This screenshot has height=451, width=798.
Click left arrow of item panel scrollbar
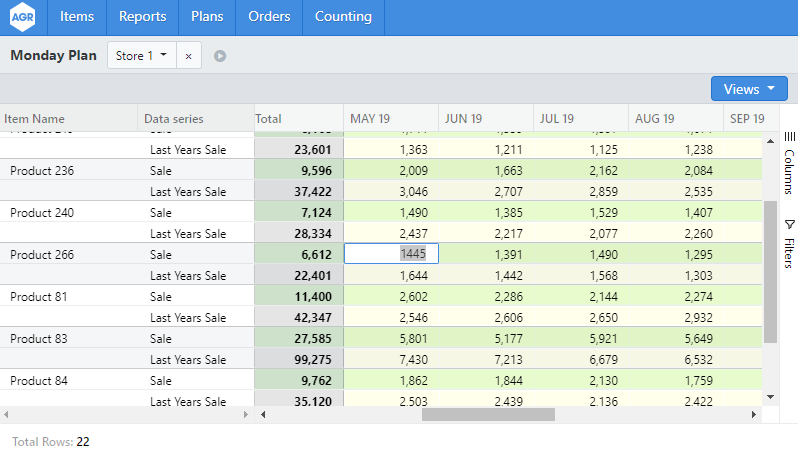[x=6, y=414]
